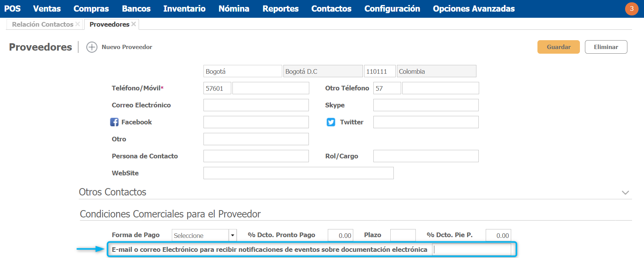
Task: Switch to the Relación Contactos tab
Action: pos(42,24)
